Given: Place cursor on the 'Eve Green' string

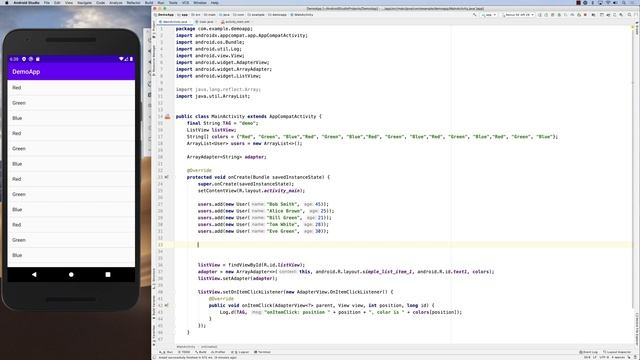Looking at the screenshot, I should [x=282, y=231].
